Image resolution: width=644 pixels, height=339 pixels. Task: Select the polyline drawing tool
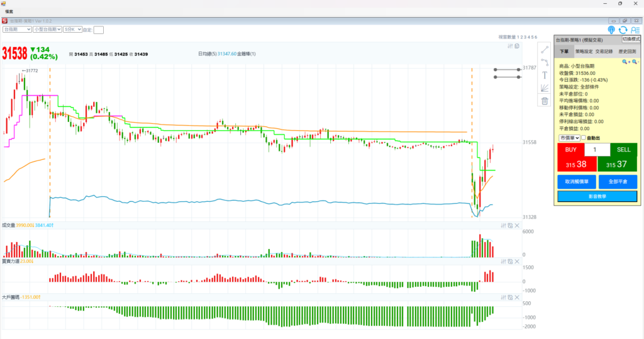(x=545, y=62)
